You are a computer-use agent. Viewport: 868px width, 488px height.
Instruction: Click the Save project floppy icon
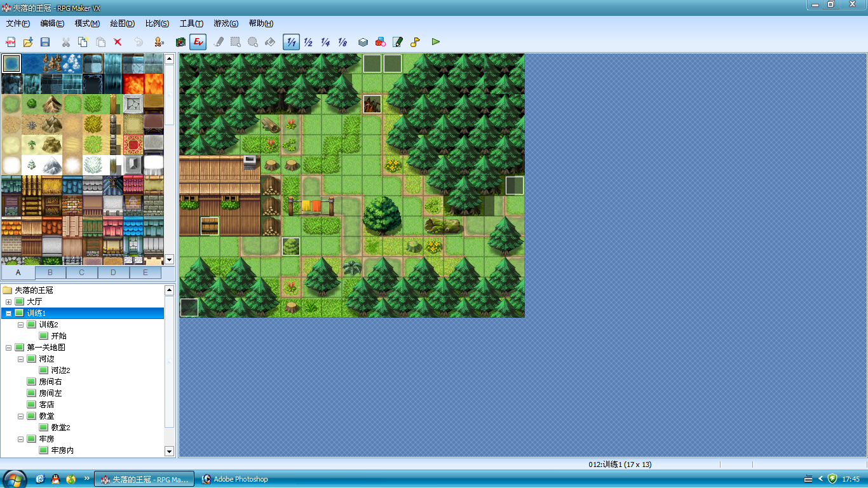(x=45, y=42)
